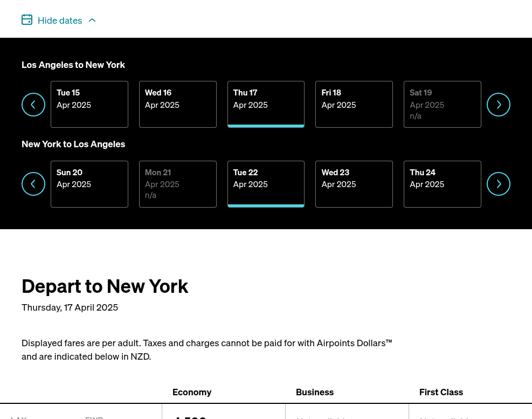Click the Economy column header
532x419 pixels.
[x=192, y=392]
